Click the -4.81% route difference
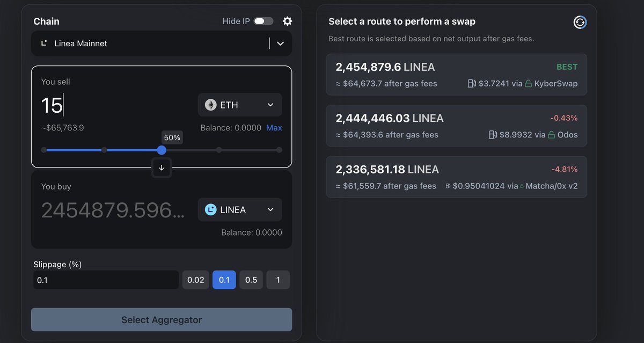The width and height of the screenshot is (644, 343). click(565, 169)
